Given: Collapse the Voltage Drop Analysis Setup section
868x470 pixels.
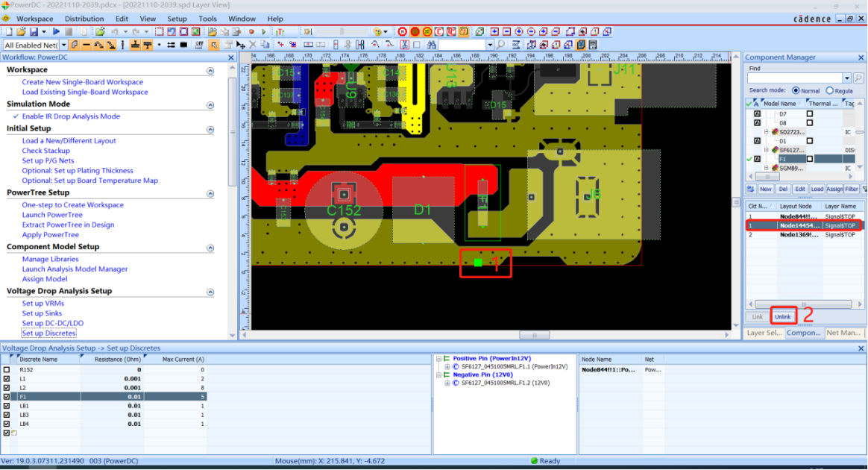Looking at the screenshot, I should tap(210, 292).
